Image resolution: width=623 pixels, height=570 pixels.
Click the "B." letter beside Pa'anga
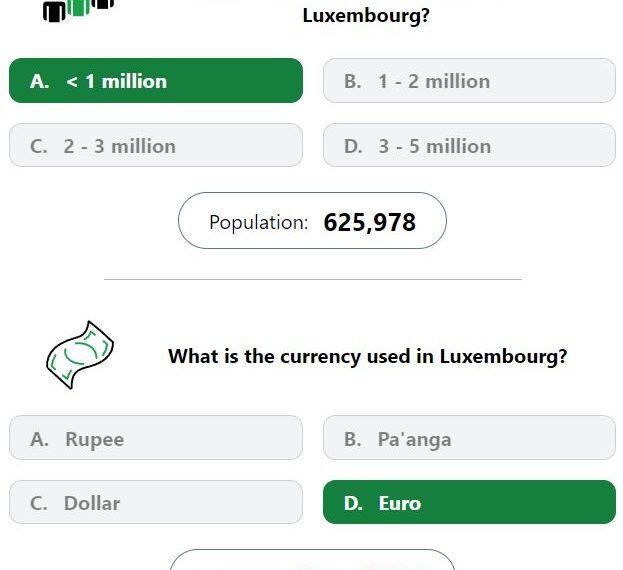[353, 439]
